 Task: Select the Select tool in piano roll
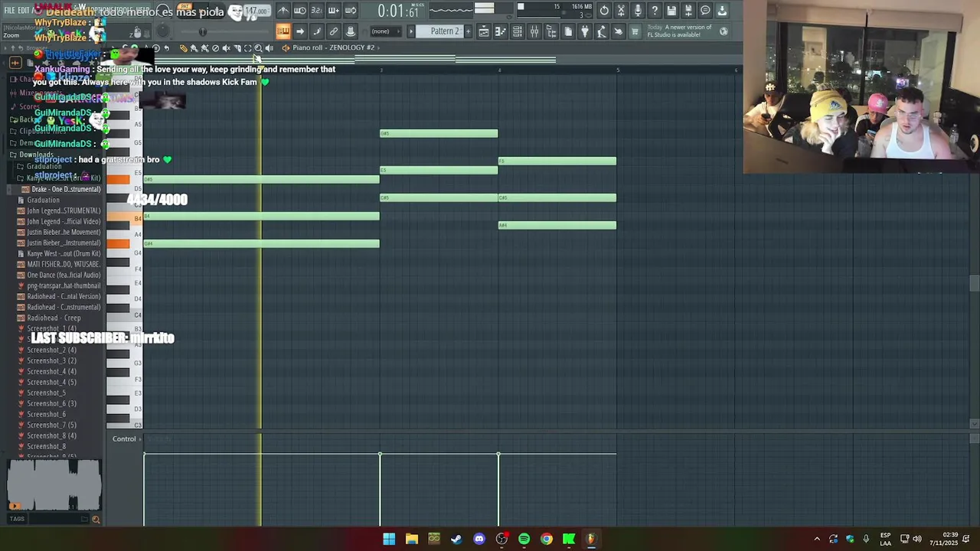coord(247,48)
